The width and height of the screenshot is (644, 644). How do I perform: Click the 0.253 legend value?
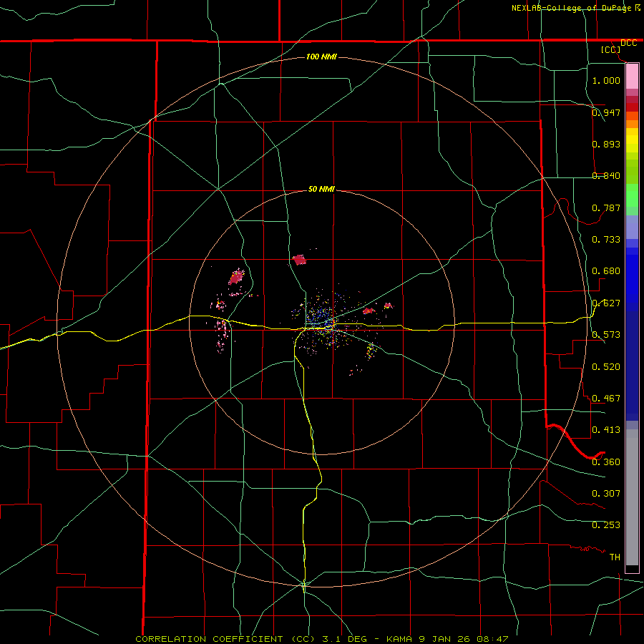click(x=606, y=525)
